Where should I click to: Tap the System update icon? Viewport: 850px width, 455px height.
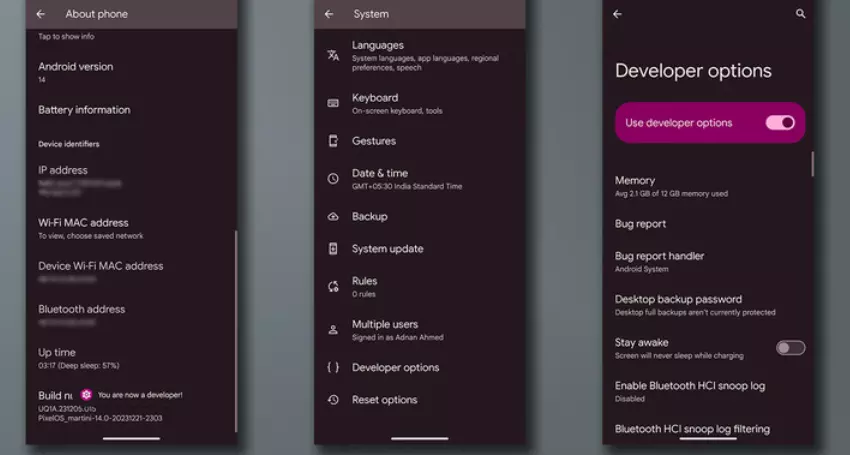point(333,249)
